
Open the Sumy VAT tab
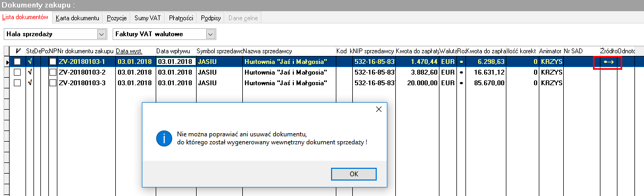[147, 18]
